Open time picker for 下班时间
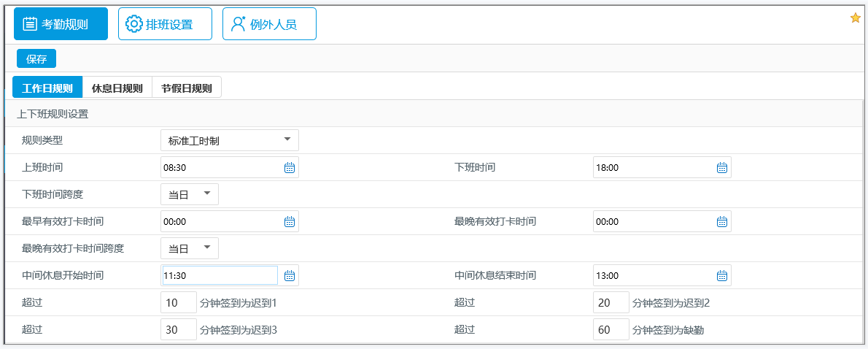 (721, 168)
